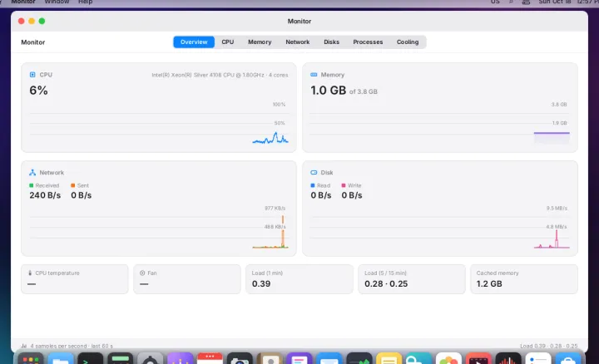
Task: Click the Memory module icon in the Memory card
Action: [314, 75]
